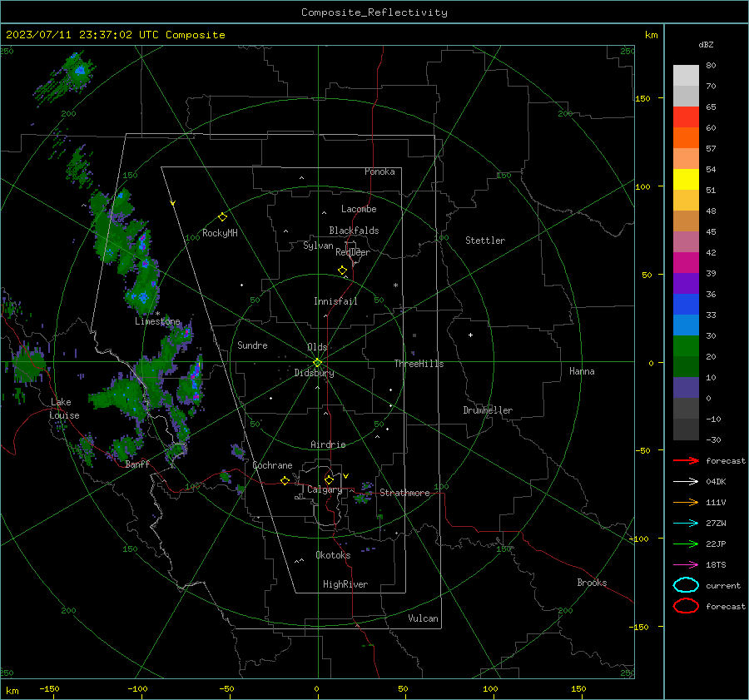Select the purple 36 dBZ color swatch
This screenshot has height=700, width=749.
pos(686,284)
